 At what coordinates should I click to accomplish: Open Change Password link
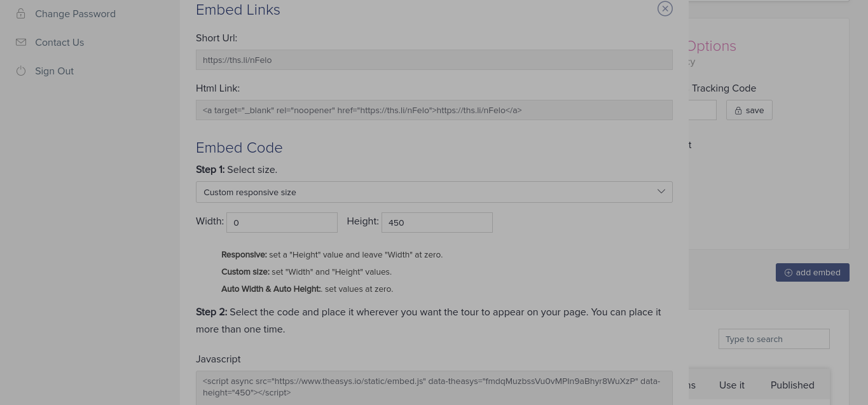coord(75,13)
